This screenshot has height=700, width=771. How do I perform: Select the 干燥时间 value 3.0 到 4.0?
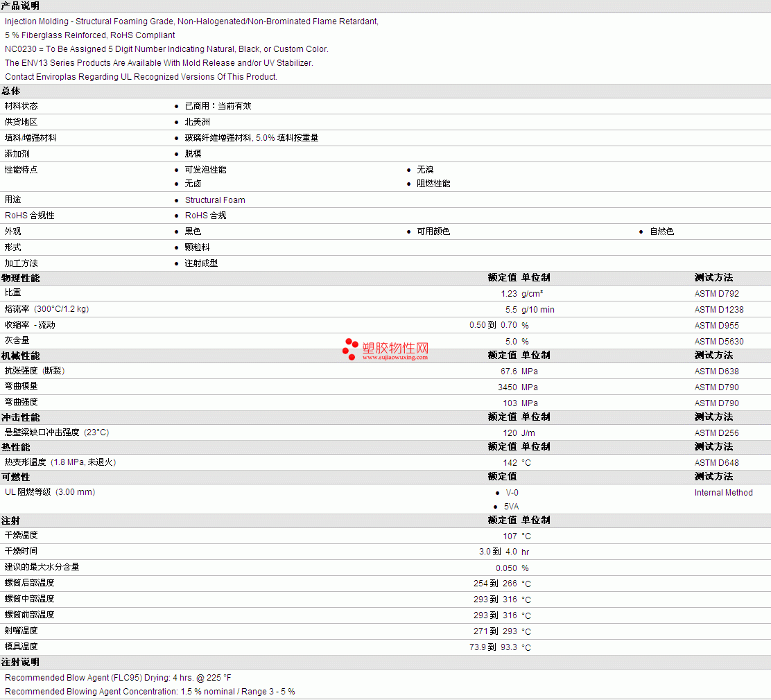pyautogui.click(x=498, y=552)
